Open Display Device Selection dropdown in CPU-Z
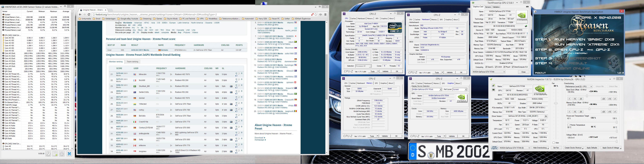644x164 pixels. pos(427,89)
